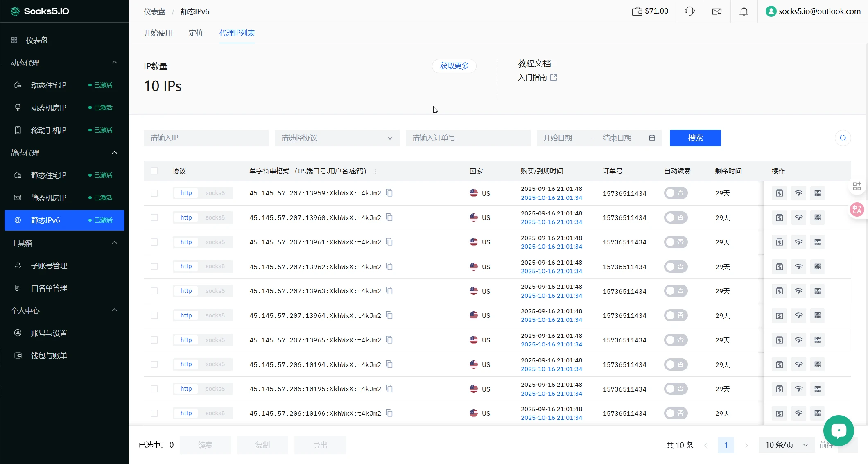Open 白名单管理 in sidebar
868x464 pixels.
64,288
